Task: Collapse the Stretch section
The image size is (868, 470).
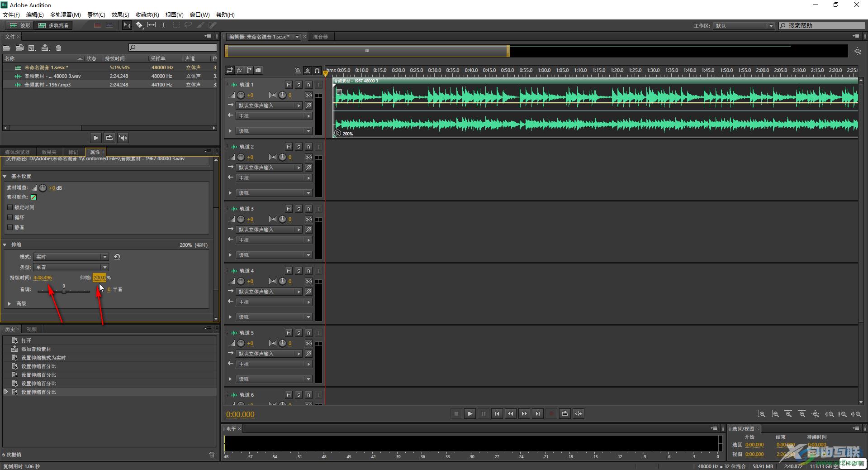Action: coord(5,245)
